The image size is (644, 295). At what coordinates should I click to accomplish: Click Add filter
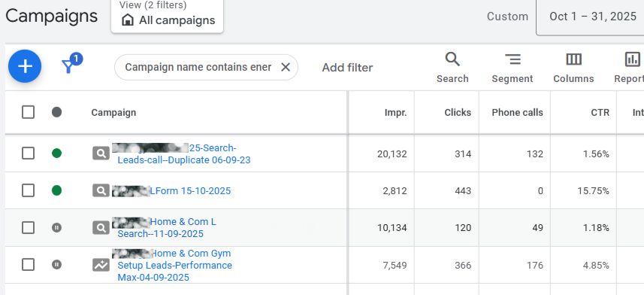pyautogui.click(x=347, y=68)
